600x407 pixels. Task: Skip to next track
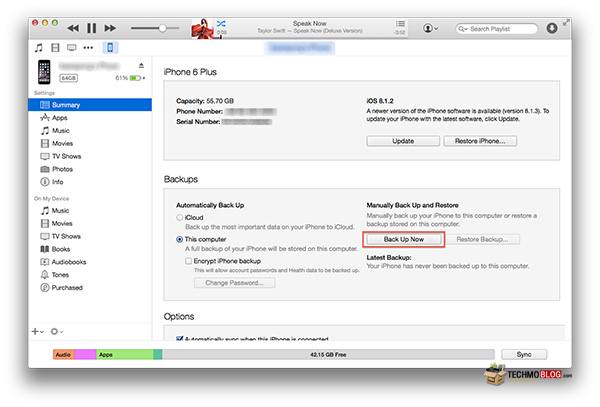tap(110, 28)
